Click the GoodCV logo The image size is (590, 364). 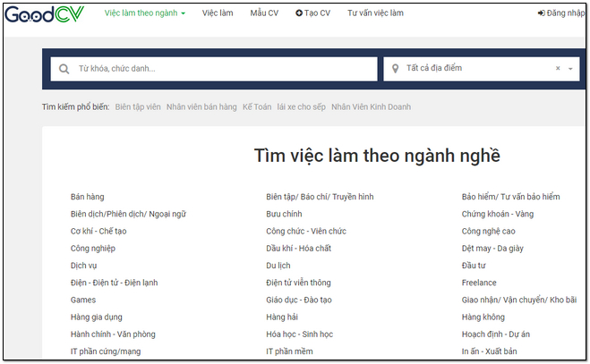point(44,14)
